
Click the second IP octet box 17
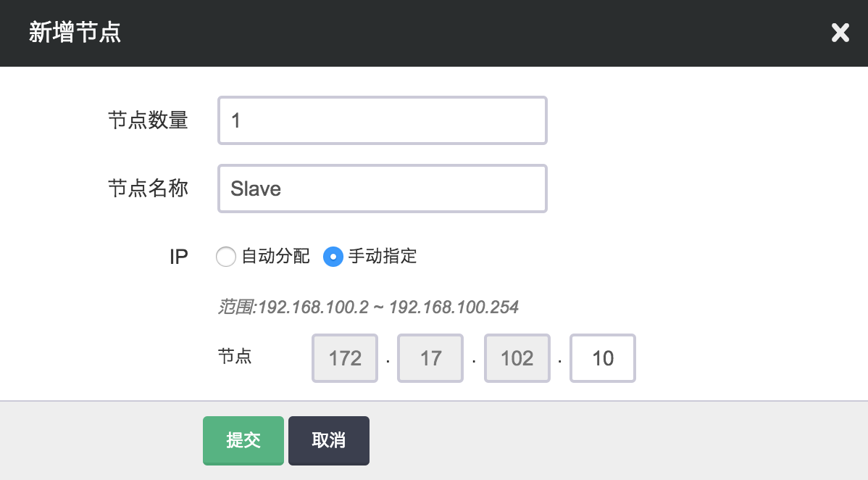[430, 358]
